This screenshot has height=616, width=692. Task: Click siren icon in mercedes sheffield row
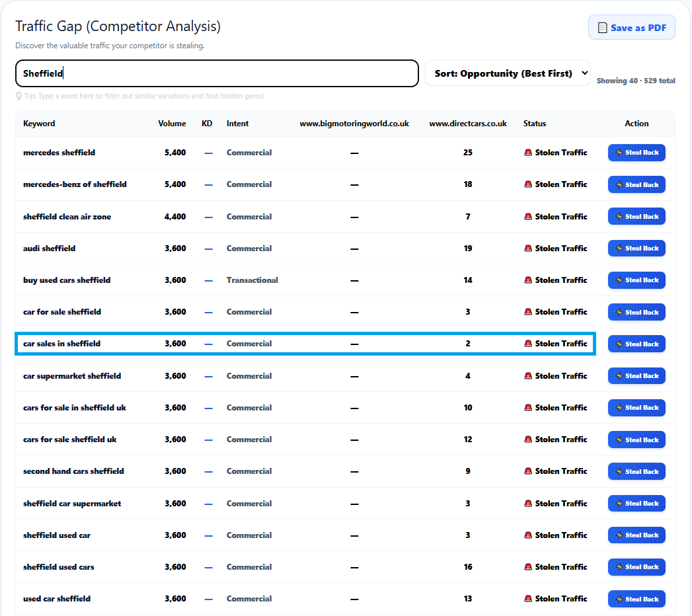coord(528,153)
